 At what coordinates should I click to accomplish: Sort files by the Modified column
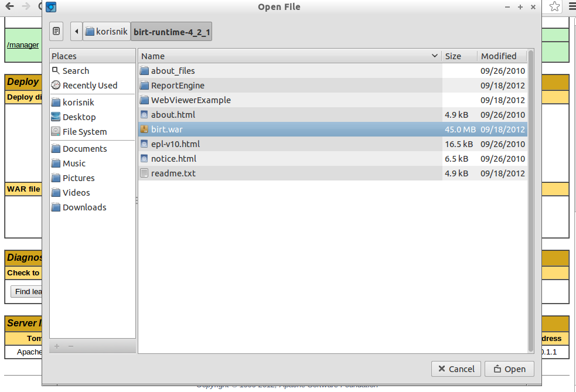point(502,56)
